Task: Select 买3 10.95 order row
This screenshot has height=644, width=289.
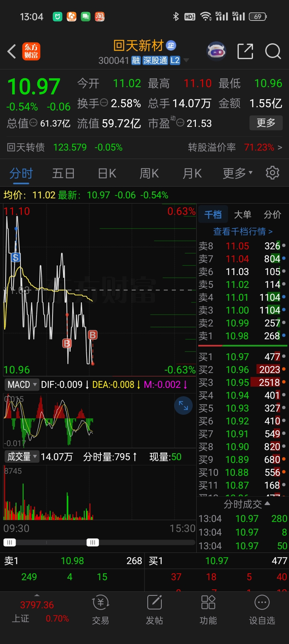Action: pos(242,382)
